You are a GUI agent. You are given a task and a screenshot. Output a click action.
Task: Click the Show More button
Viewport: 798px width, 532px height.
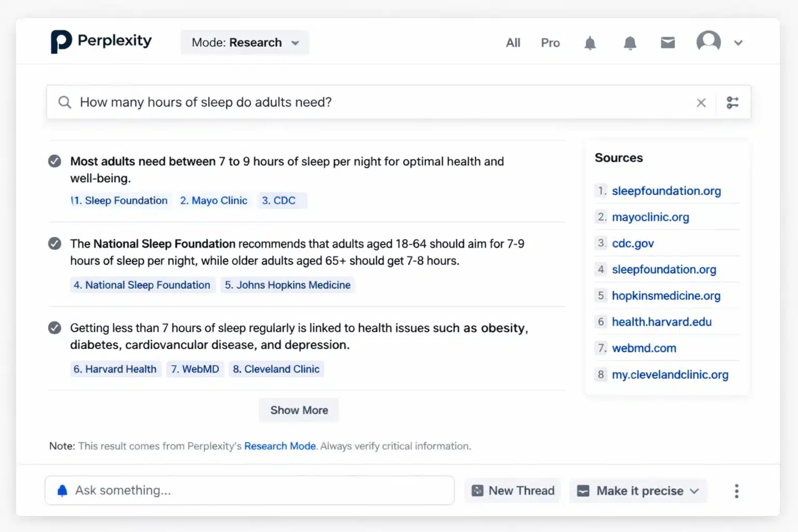coord(299,410)
